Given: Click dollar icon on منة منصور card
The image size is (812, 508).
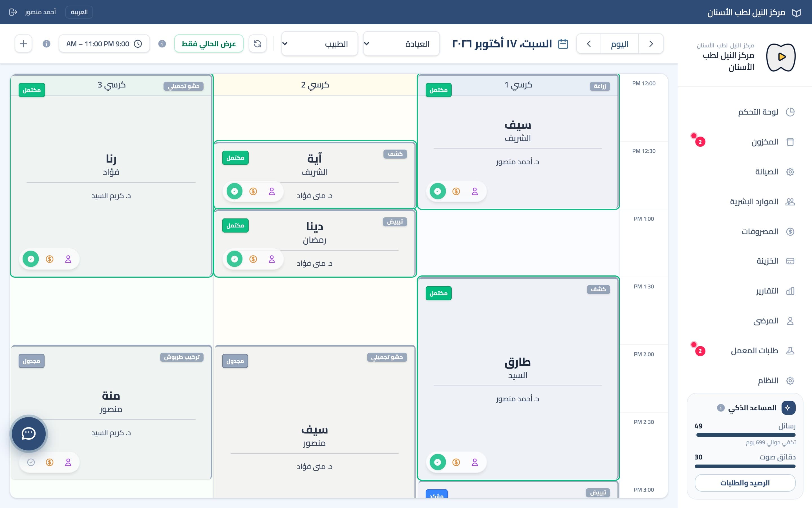Looking at the screenshot, I should 50,462.
